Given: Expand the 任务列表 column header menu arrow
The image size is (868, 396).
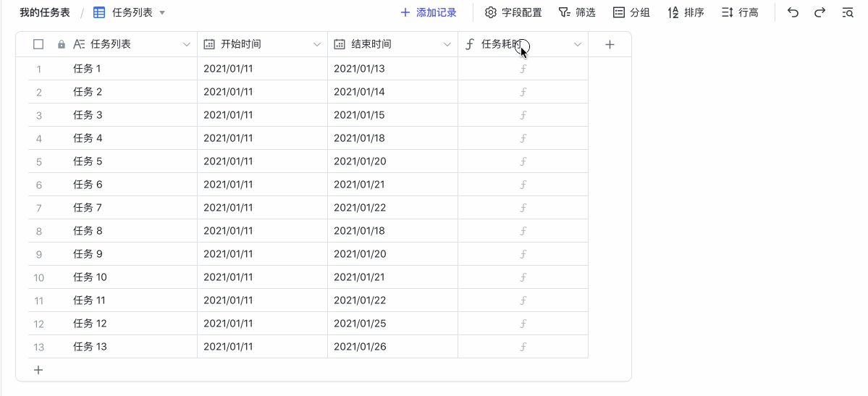Looking at the screenshot, I should (187, 44).
